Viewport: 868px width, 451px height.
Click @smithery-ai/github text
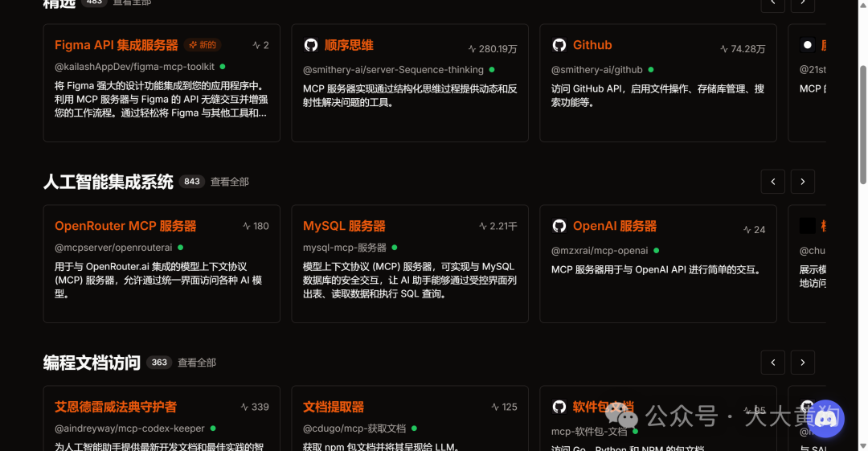pyautogui.click(x=596, y=70)
